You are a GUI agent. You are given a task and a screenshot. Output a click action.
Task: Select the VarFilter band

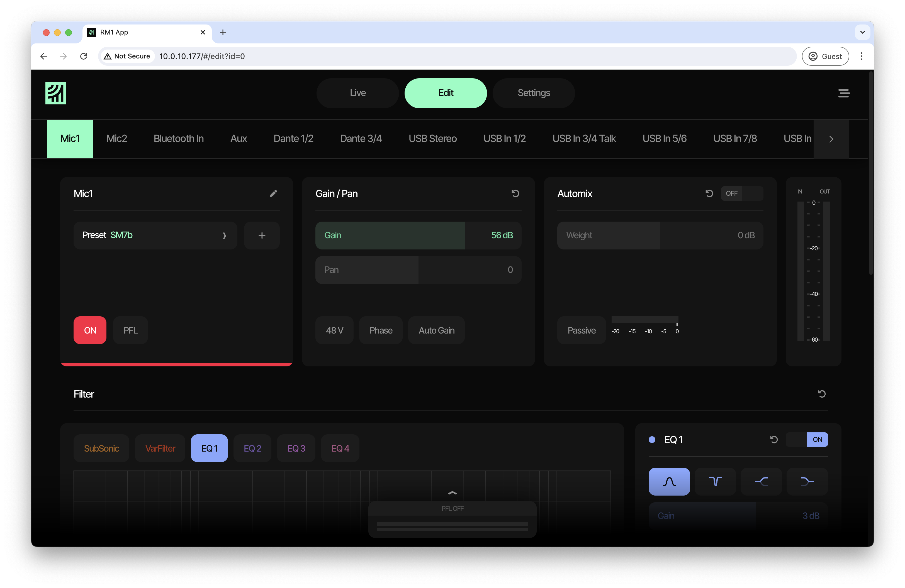tap(160, 448)
